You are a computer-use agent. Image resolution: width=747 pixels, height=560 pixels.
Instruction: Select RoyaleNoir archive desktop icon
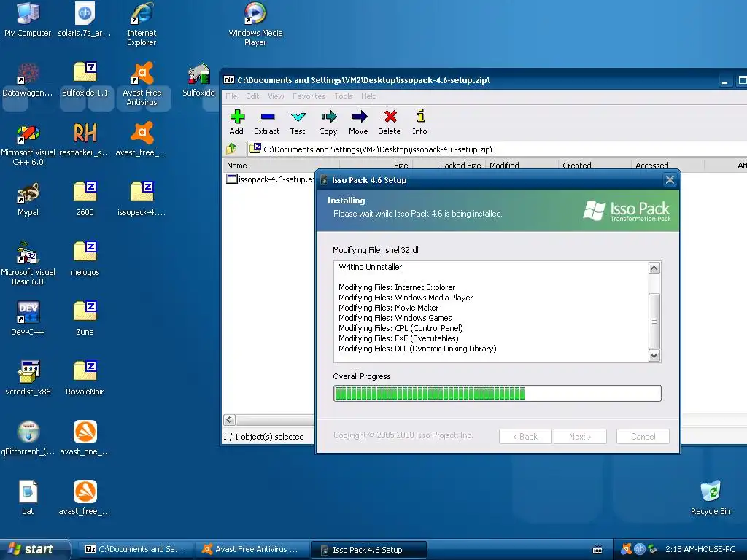click(85, 379)
